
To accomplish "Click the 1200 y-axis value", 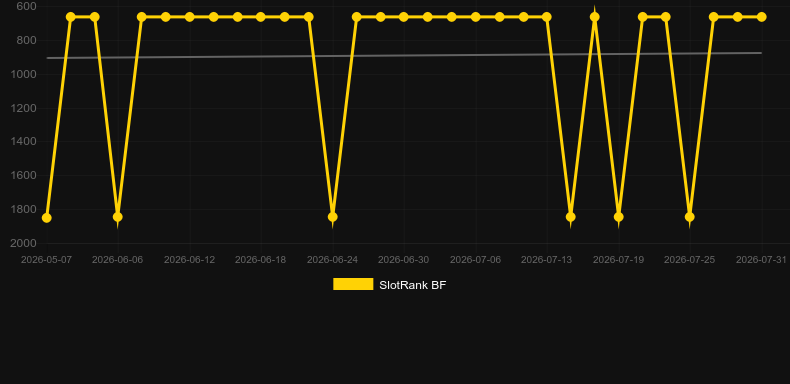I will (x=24, y=108).
